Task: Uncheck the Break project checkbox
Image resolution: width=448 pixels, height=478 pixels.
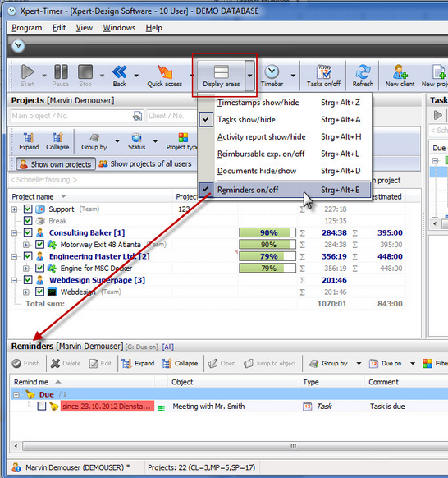Action: pyautogui.click(x=28, y=221)
